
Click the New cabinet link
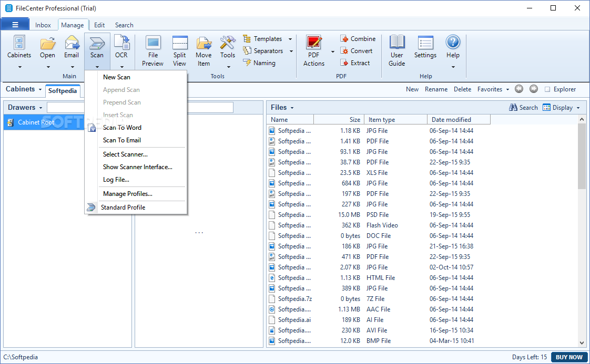point(412,89)
